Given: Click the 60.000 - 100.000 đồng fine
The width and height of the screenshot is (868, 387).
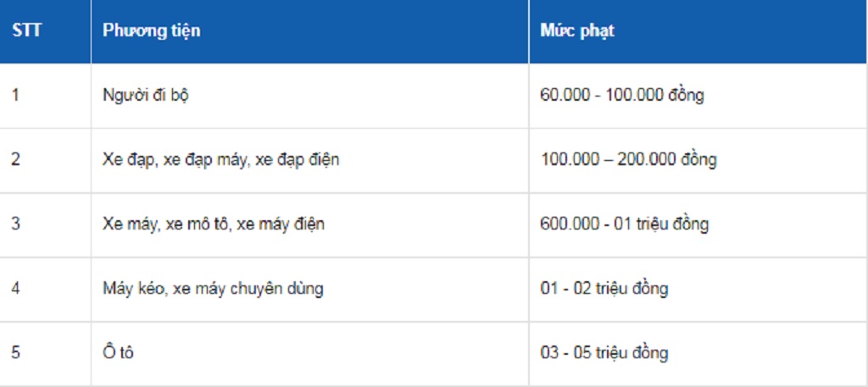Looking at the screenshot, I should (622, 95).
